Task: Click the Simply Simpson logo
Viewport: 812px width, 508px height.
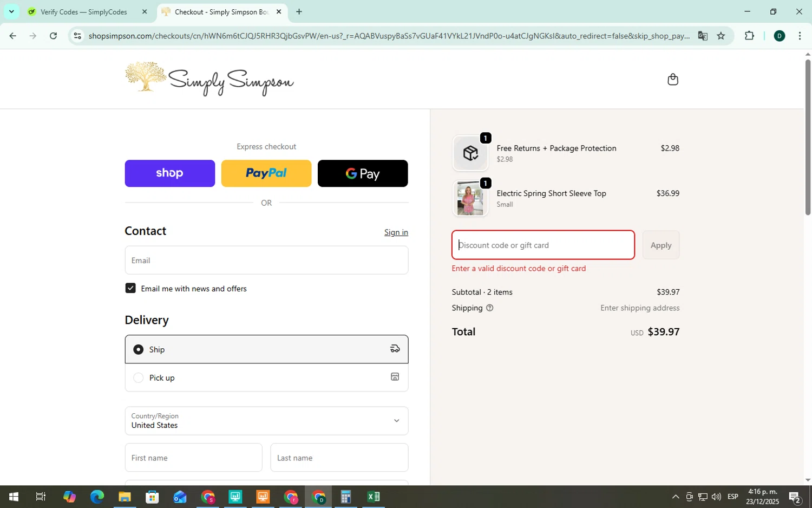Action: pos(209,79)
